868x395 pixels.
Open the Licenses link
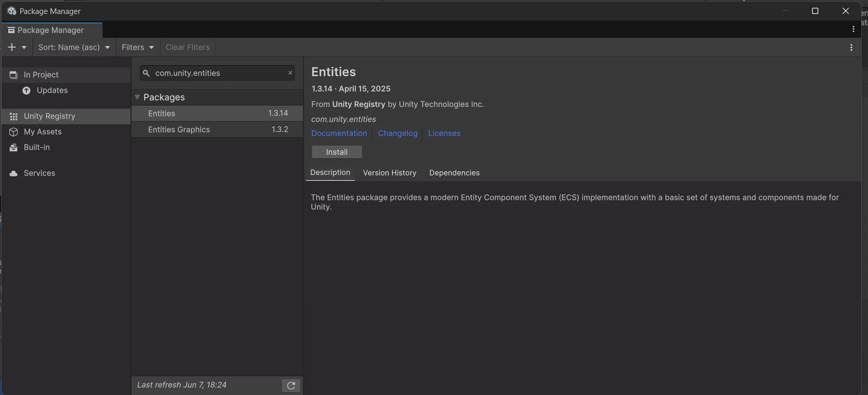coord(444,133)
